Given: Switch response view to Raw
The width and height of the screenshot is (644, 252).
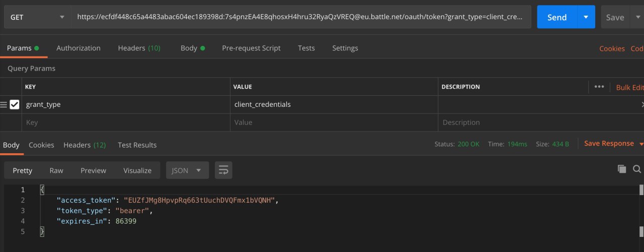Looking at the screenshot, I should [x=56, y=170].
